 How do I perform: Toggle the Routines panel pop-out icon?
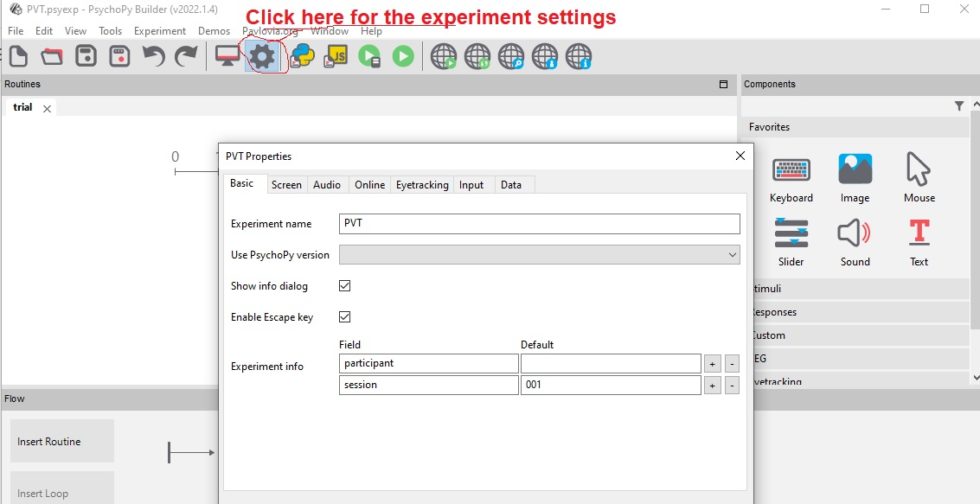(x=724, y=84)
